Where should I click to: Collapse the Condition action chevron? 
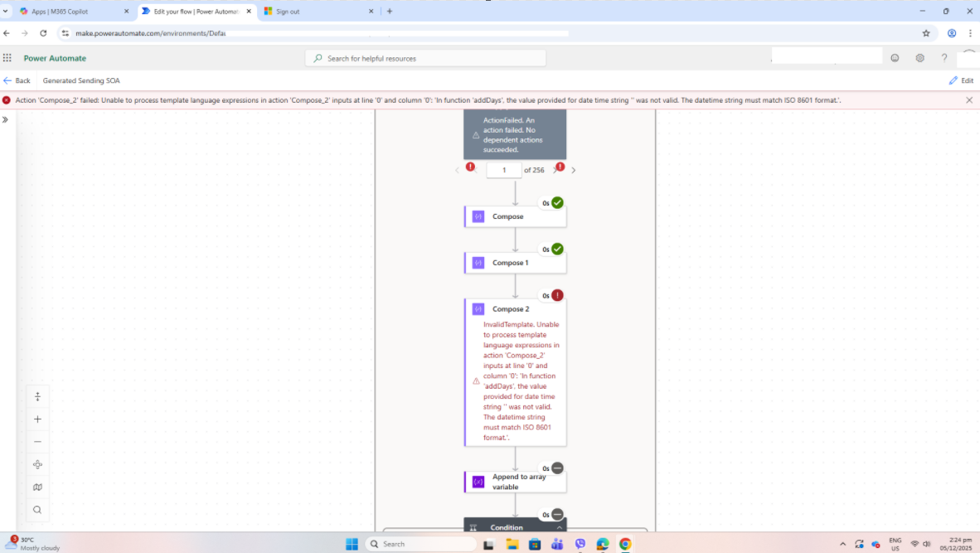(560, 527)
